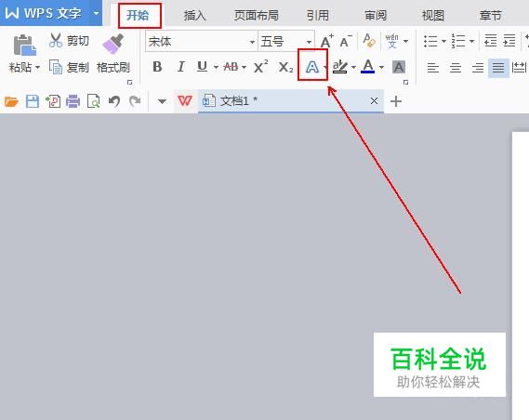Screen dimensions: 529x420
Task: Open the 视图 ribbon tab
Action: [433, 15]
